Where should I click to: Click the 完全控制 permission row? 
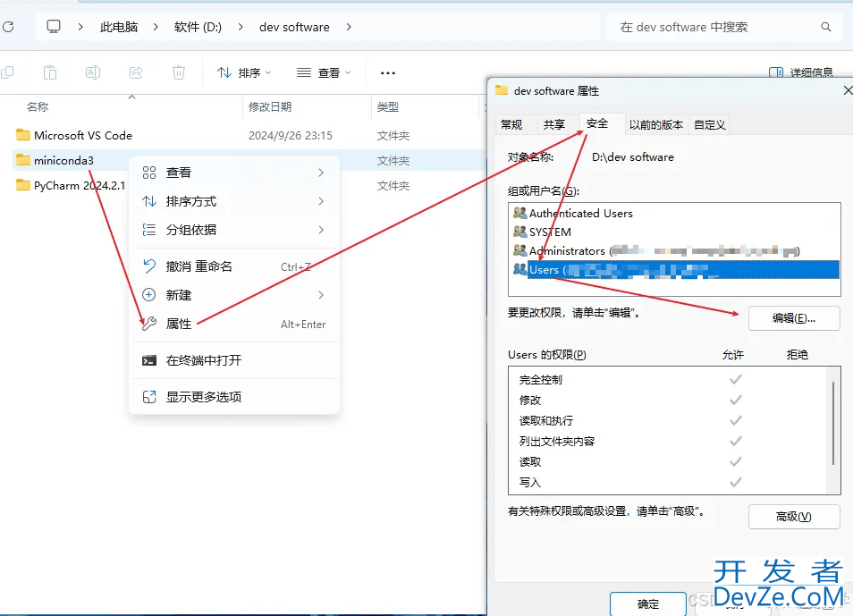click(x=668, y=379)
